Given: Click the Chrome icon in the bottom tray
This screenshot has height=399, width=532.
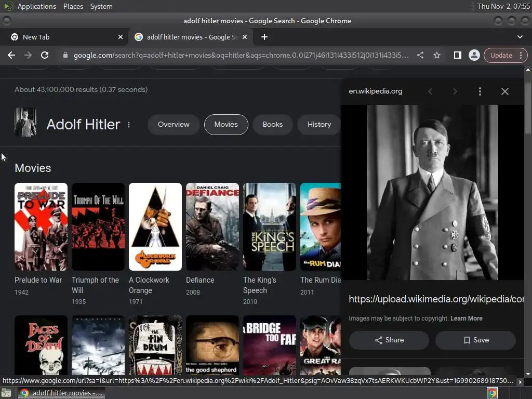Looking at the screenshot, I should pos(493,393).
